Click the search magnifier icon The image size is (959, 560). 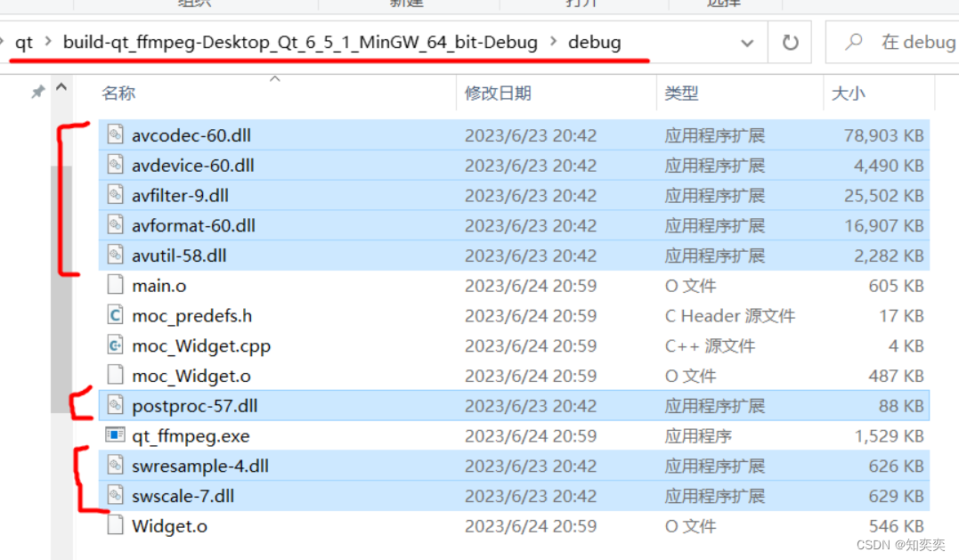coord(854,42)
